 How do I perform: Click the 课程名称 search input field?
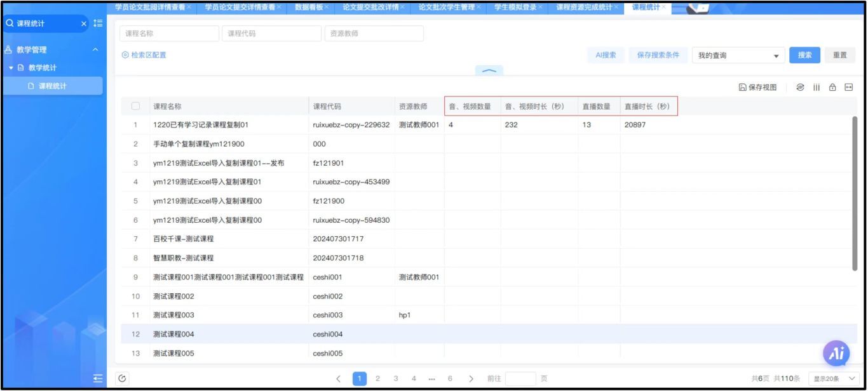[168, 34]
